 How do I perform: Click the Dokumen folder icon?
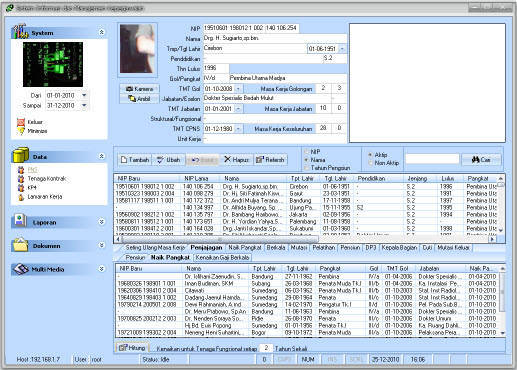point(20,245)
